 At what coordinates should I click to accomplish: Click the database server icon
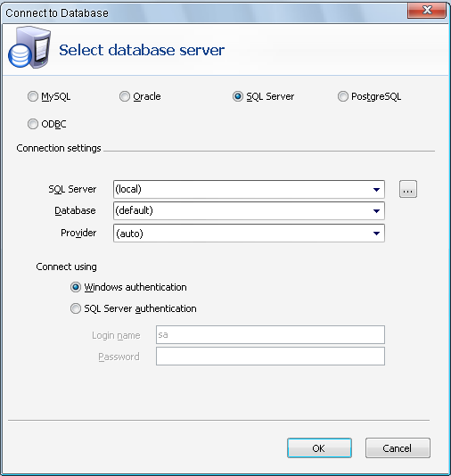(29, 47)
